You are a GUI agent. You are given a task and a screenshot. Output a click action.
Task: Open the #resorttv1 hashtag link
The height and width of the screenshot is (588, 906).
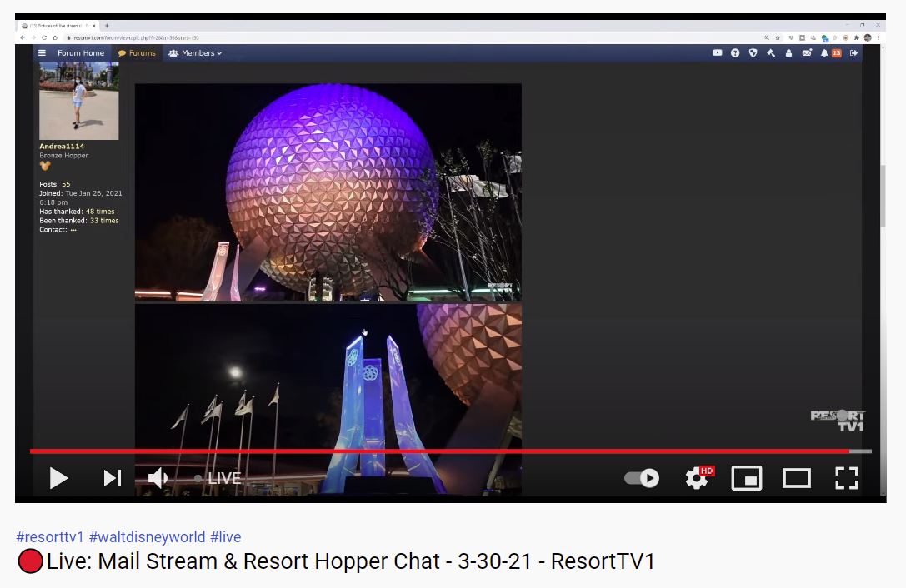click(x=50, y=537)
